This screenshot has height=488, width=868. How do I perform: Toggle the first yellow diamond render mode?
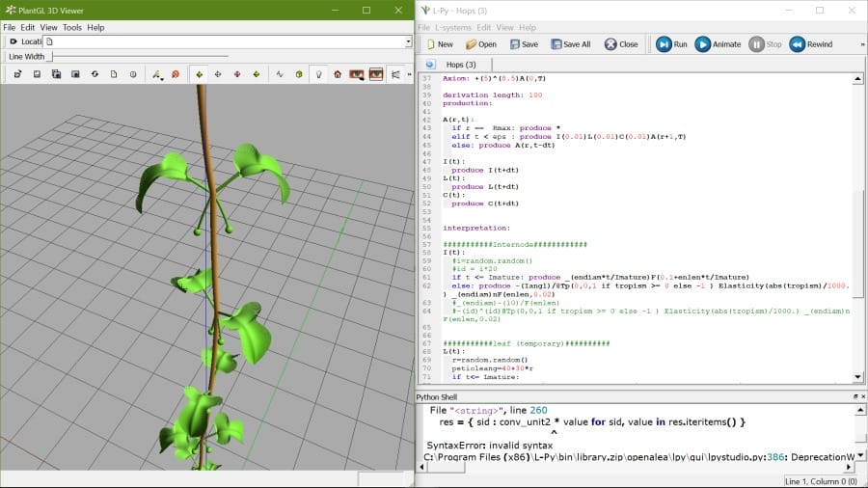click(x=199, y=74)
